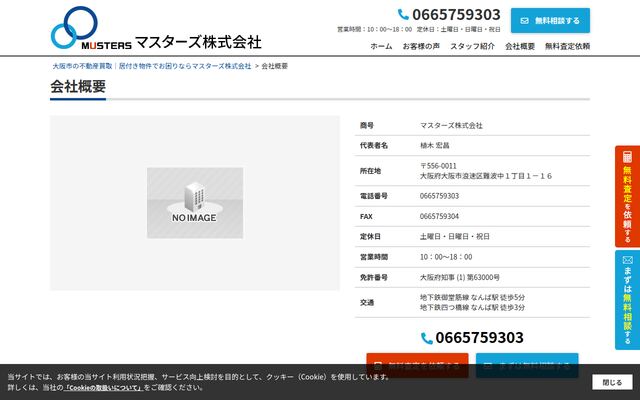Click blue まずは無料相談する side tab
Screen dimensions: 640x400
point(627,300)
